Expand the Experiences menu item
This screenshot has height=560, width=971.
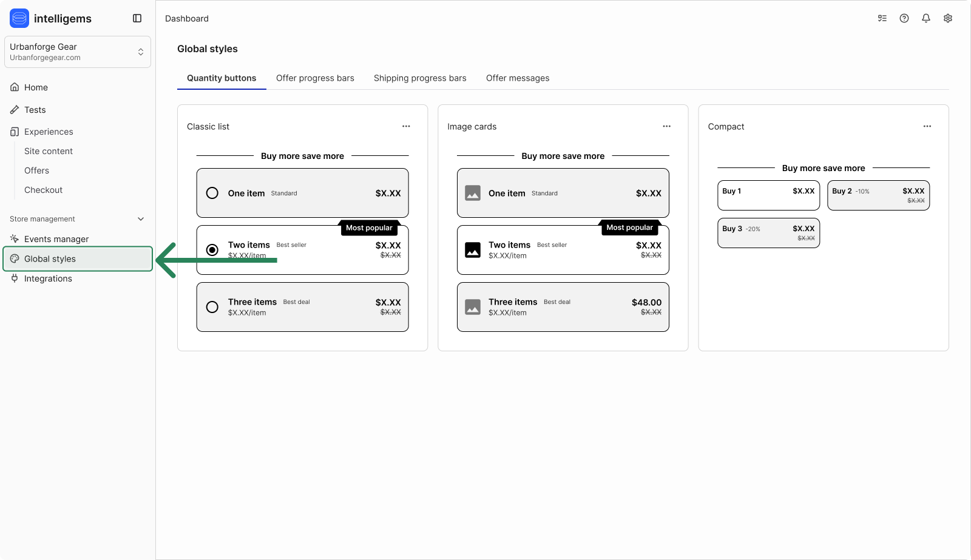49,132
